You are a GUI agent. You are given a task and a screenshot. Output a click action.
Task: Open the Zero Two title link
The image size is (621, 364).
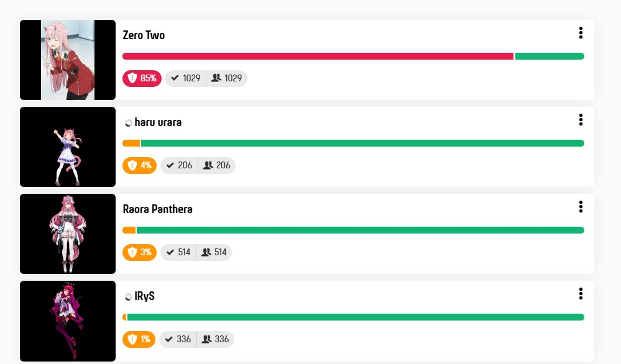144,35
